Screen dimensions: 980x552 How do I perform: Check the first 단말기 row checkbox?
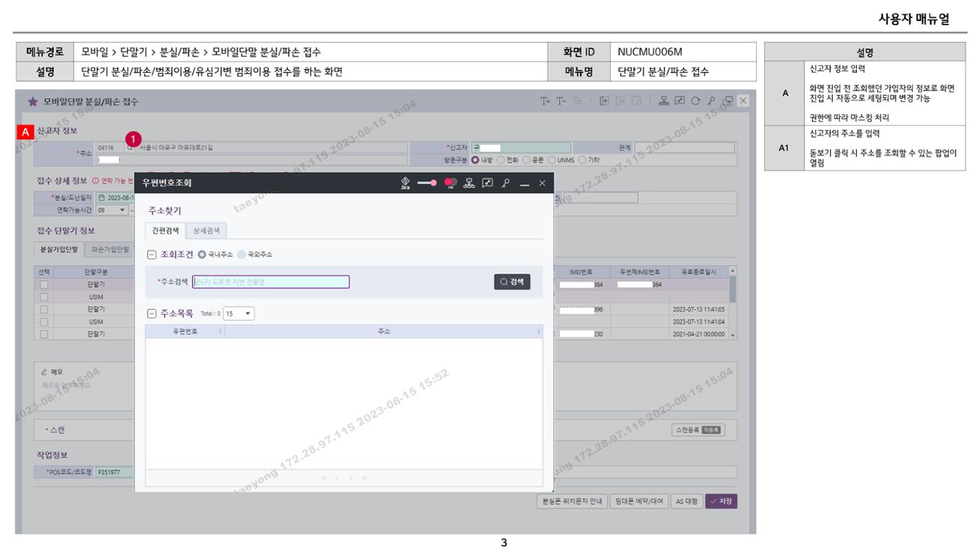[44, 284]
